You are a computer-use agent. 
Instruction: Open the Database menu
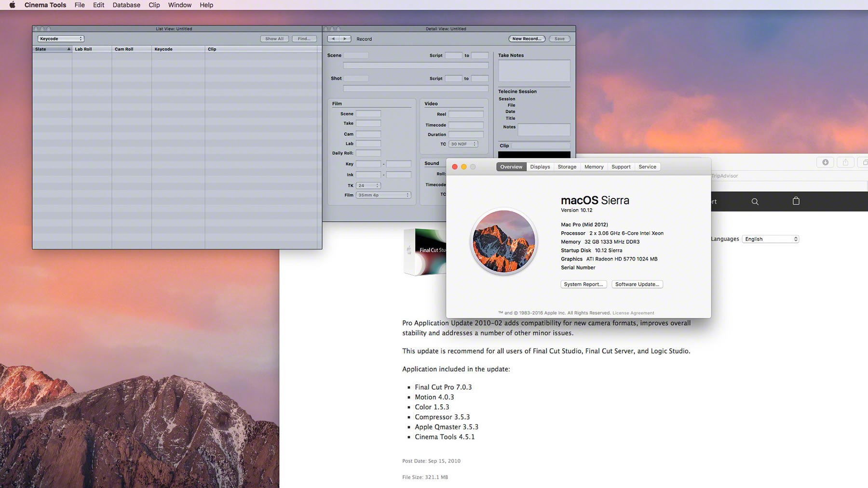[126, 5]
